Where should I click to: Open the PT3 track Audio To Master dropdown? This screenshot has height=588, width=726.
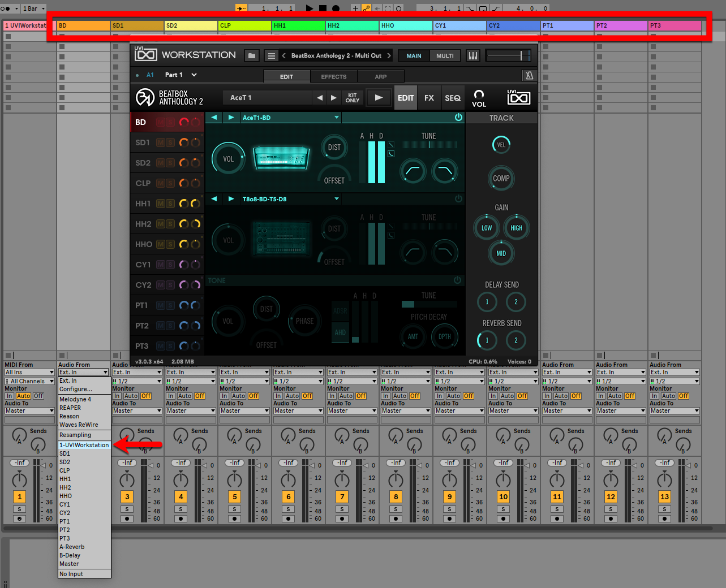(675, 410)
